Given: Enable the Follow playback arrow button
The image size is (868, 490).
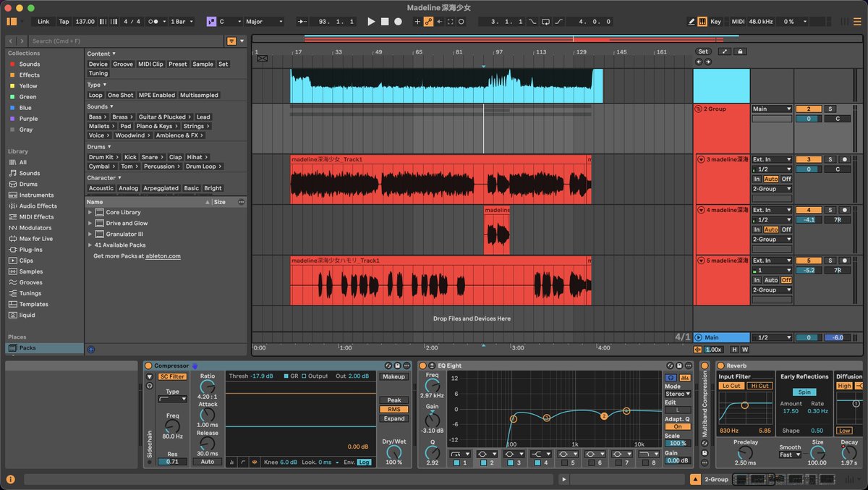Looking at the screenshot, I should click(301, 22).
